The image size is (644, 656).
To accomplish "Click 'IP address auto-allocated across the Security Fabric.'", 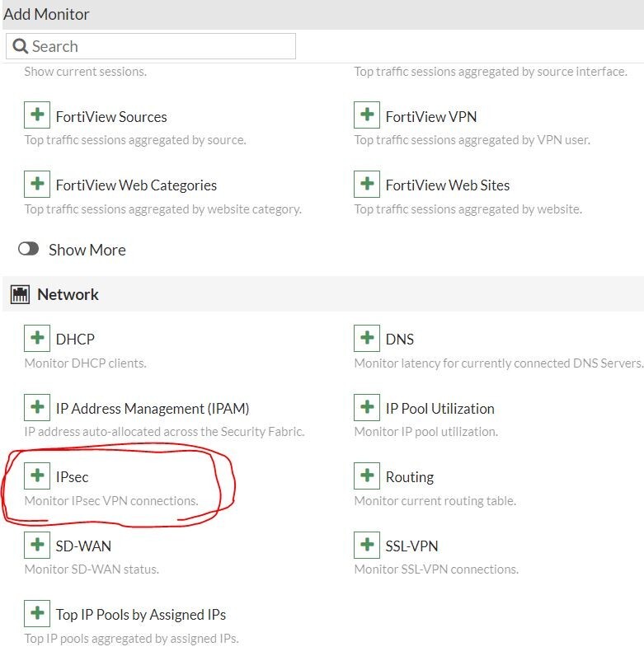I will (164, 431).
